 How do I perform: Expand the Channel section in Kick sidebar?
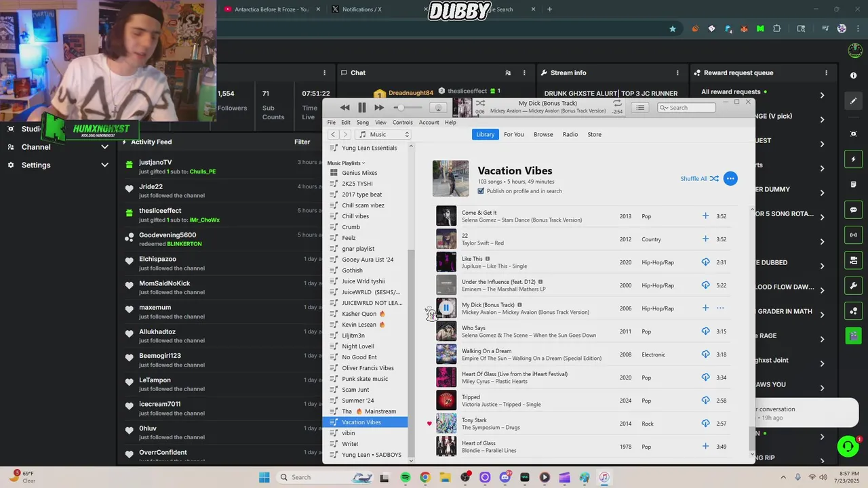click(104, 147)
